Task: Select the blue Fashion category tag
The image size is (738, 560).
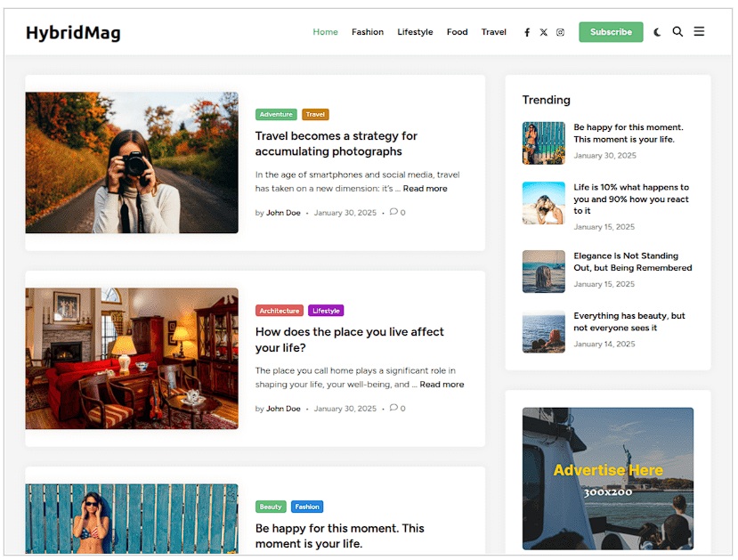Action: pos(307,507)
